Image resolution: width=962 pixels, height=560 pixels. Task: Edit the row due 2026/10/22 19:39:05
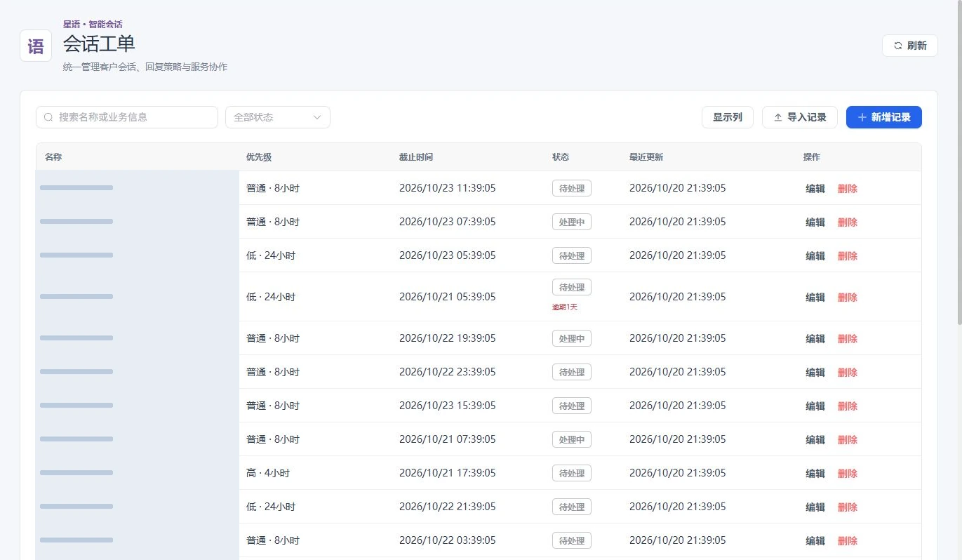pyautogui.click(x=815, y=339)
